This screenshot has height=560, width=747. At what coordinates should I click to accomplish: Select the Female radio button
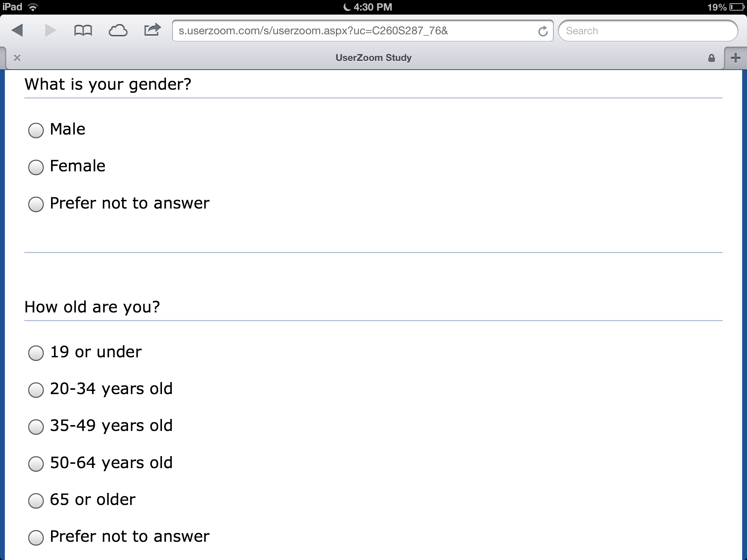[x=36, y=167]
